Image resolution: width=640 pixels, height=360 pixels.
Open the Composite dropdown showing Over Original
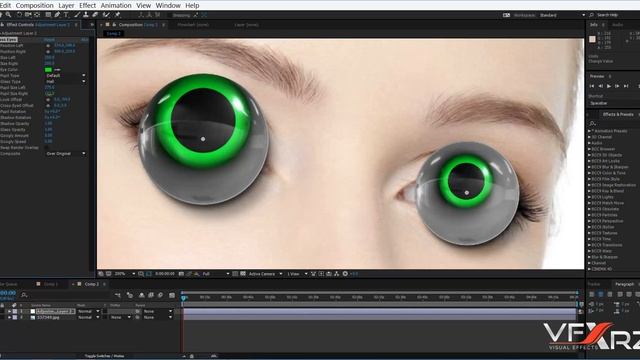click(x=65, y=153)
